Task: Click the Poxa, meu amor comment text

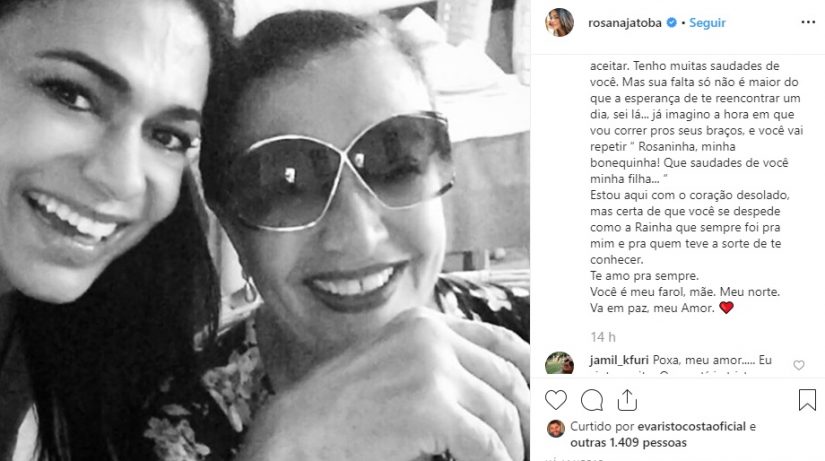Action: (x=712, y=360)
